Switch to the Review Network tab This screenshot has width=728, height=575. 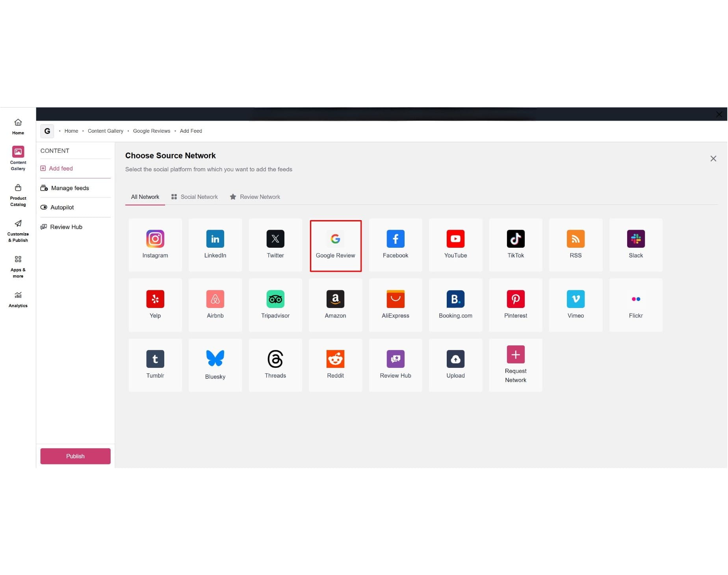pyautogui.click(x=255, y=197)
